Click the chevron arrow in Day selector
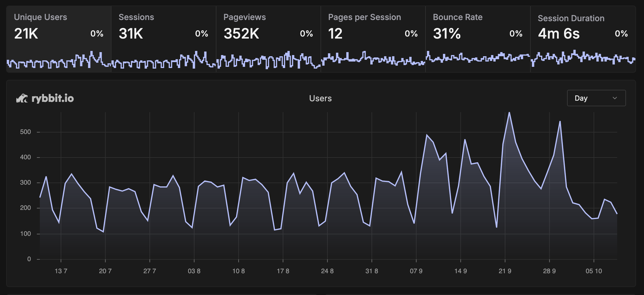The width and height of the screenshot is (644, 295). point(615,98)
